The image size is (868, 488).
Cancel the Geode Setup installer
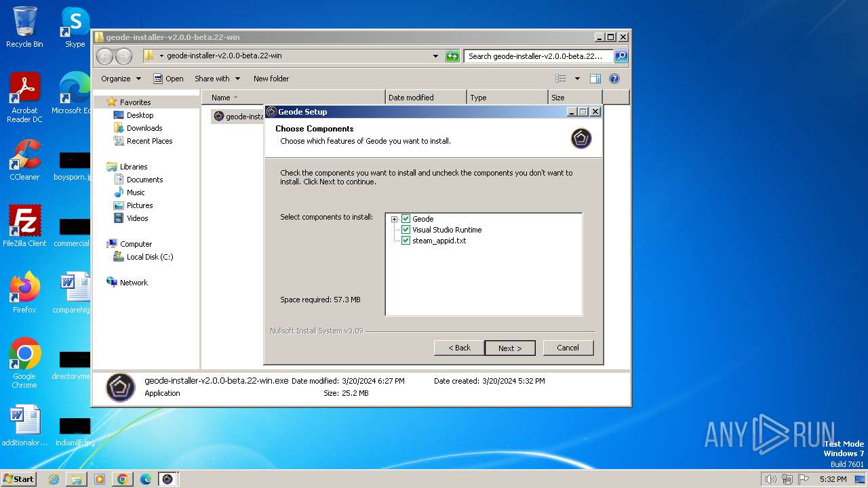[568, 348]
